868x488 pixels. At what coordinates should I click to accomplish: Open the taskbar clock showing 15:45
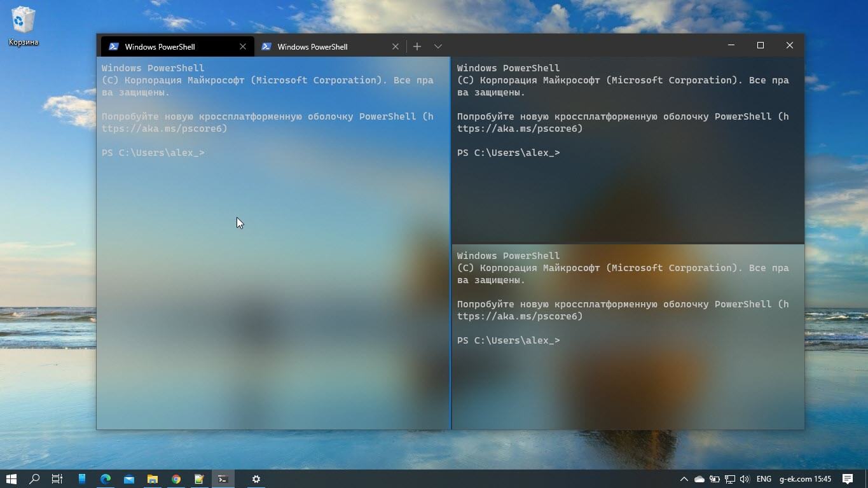(x=805, y=479)
